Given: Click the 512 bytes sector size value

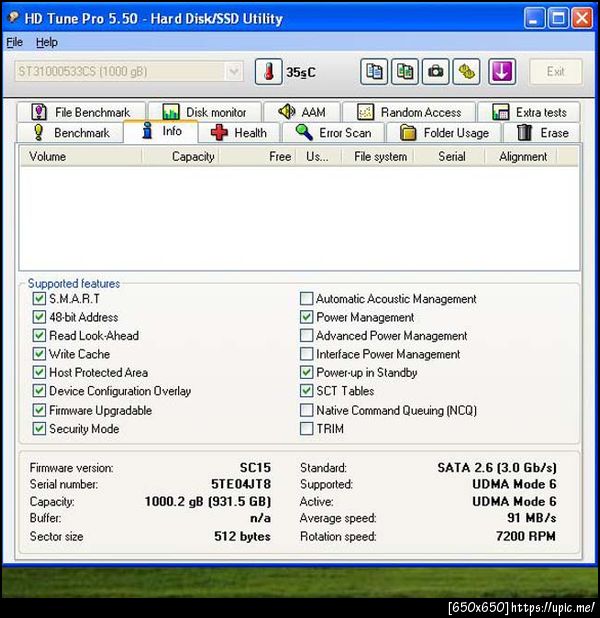Looking at the screenshot, I should [242, 536].
